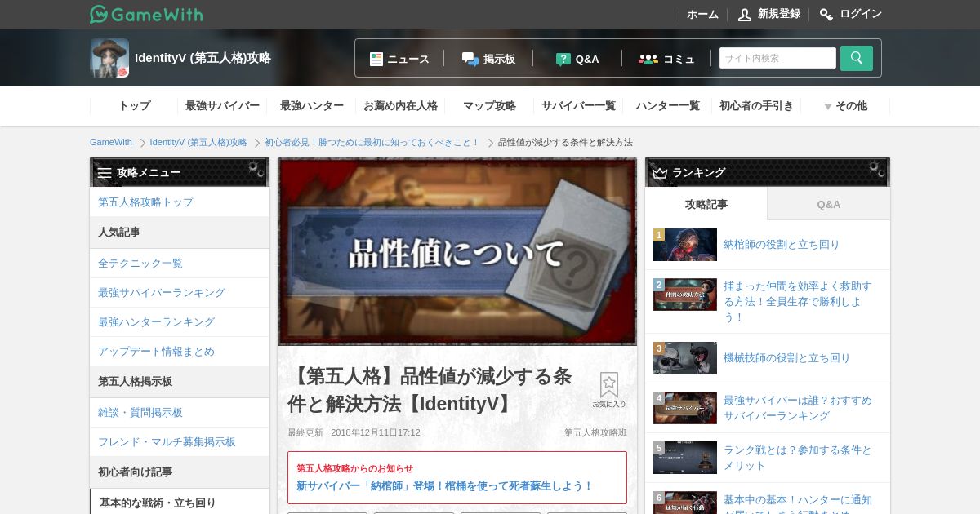Open 雑談・質問掲示板 sidebar link

[x=140, y=412]
